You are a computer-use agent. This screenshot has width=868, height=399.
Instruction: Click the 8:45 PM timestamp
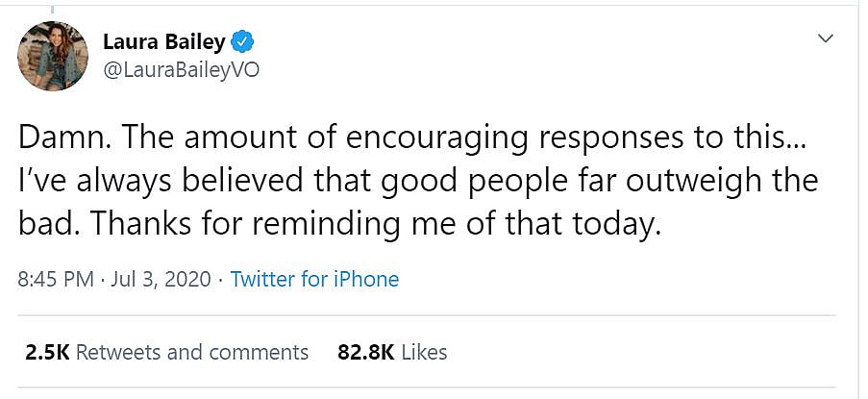[56, 279]
